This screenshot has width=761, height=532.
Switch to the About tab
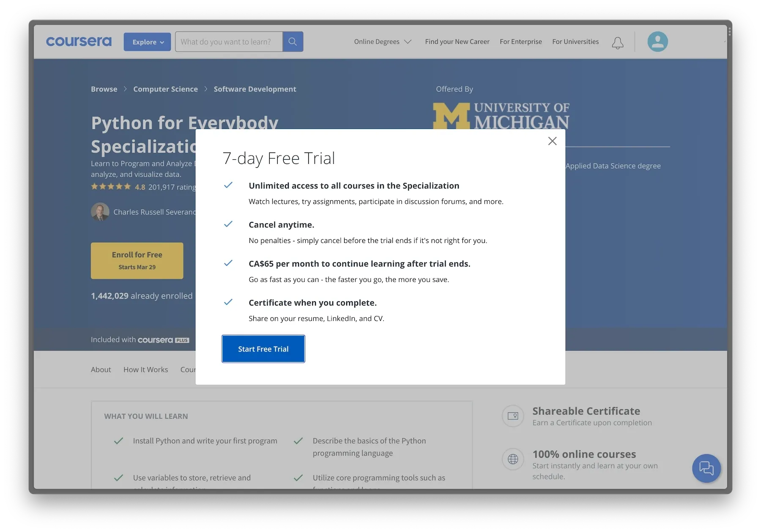tap(101, 369)
